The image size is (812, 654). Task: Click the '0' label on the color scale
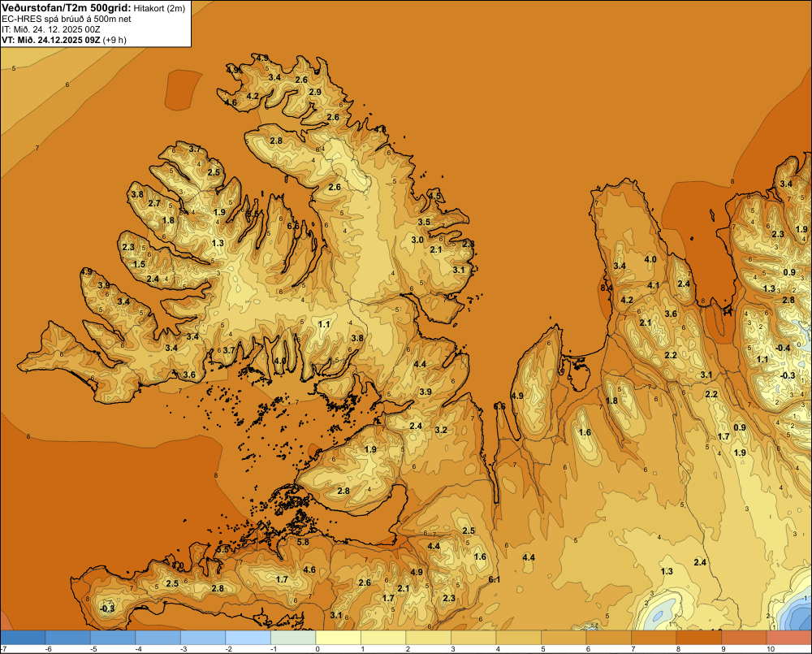pos(317,649)
